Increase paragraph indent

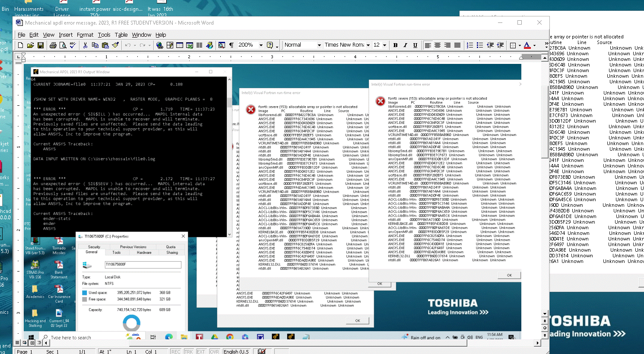coord(500,45)
